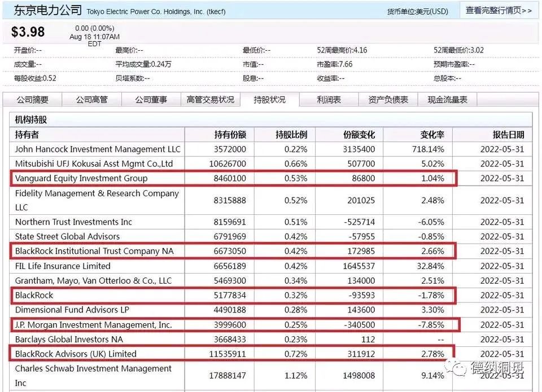Select Grantham, Mayo, Van Otterloo & Co. holder

[x=93, y=281]
